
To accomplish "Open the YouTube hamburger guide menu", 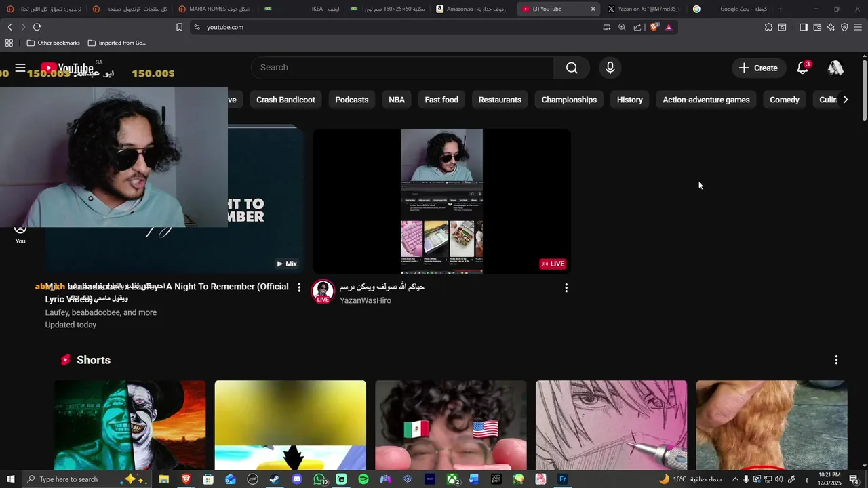I will coord(20,68).
